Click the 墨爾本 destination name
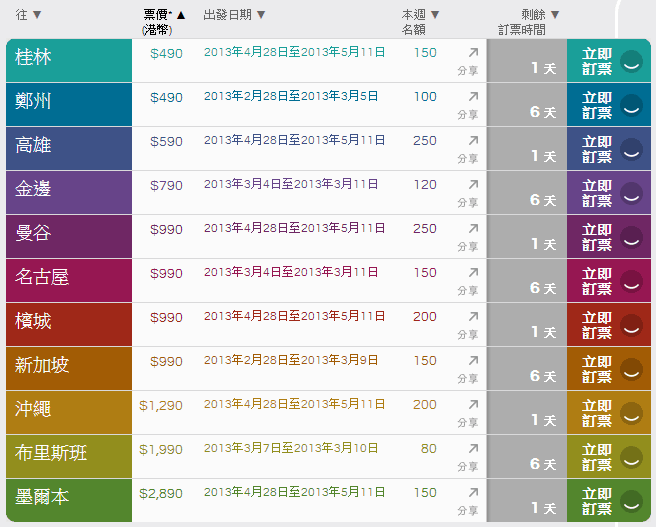 pos(42,497)
